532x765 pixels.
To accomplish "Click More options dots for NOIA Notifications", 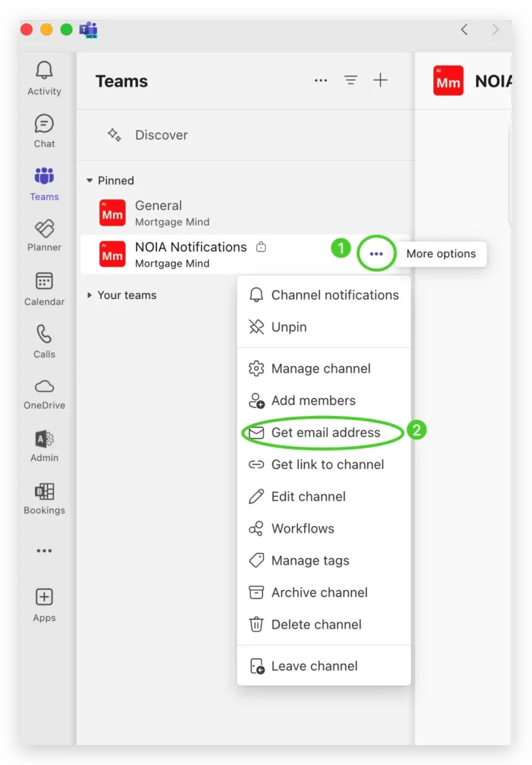I will pyautogui.click(x=376, y=254).
